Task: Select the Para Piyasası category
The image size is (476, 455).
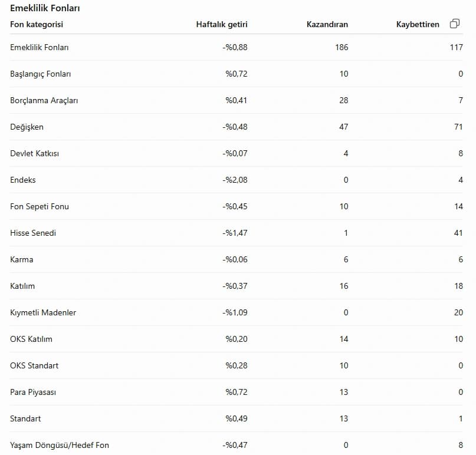Action: [x=33, y=392]
